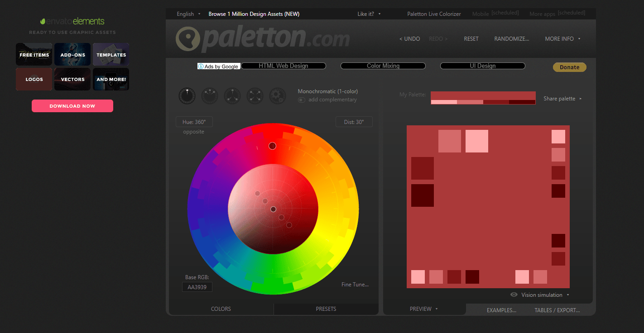Click the More apps [scheduled] item
The width and height of the screenshot is (644, 333).
pos(557,14)
